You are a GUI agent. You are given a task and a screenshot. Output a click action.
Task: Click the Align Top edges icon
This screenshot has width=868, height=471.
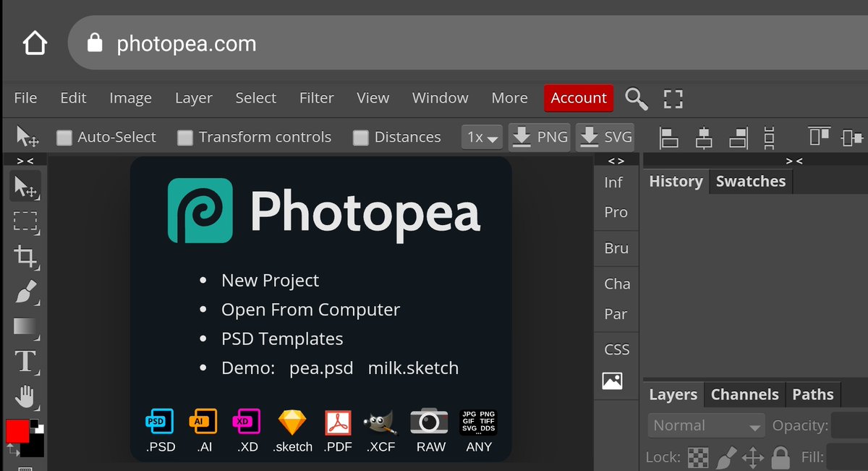tap(819, 136)
